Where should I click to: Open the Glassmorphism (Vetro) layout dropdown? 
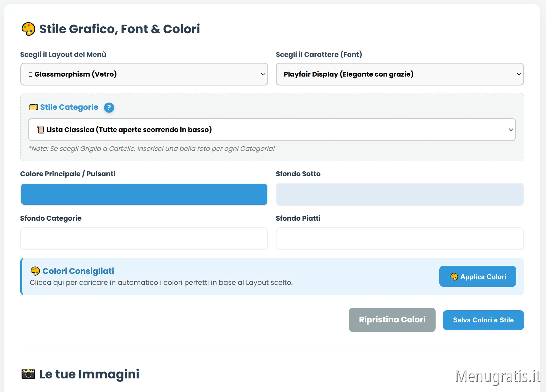tap(144, 74)
